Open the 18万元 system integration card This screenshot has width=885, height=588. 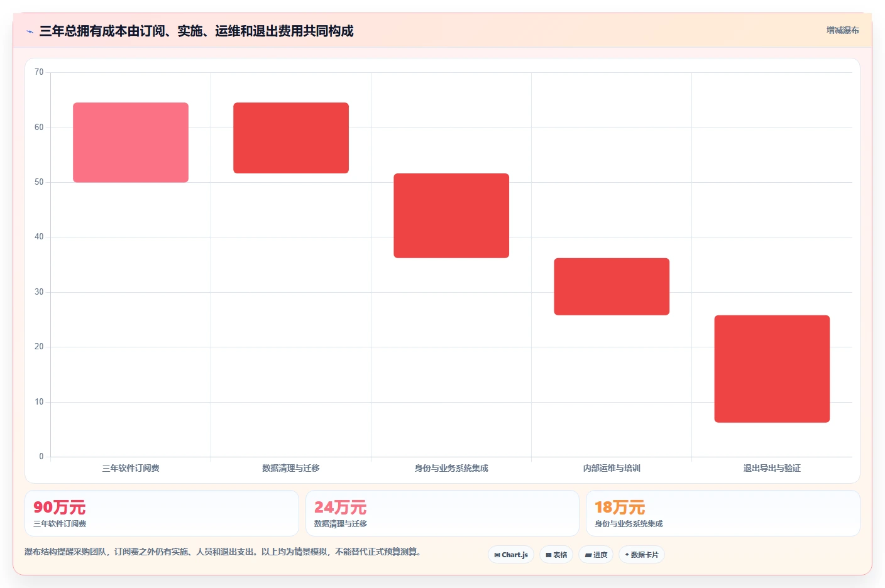(x=723, y=513)
